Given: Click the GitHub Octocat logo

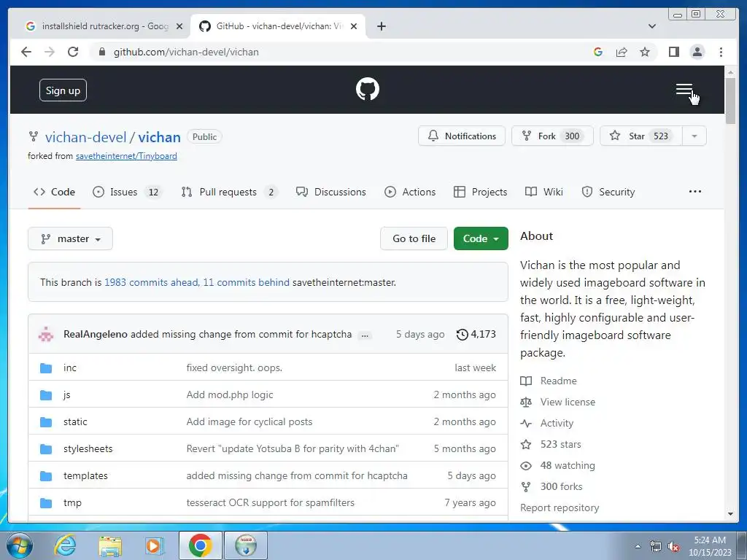Looking at the screenshot, I should click(368, 89).
